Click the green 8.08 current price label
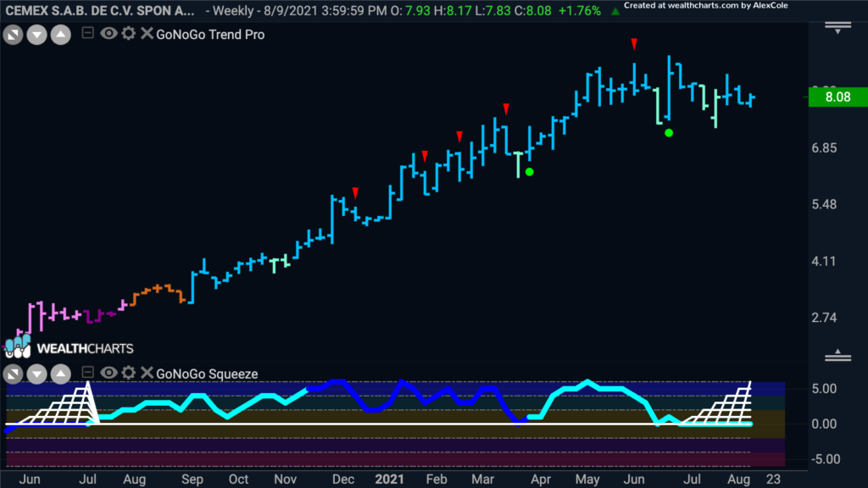 click(837, 97)
